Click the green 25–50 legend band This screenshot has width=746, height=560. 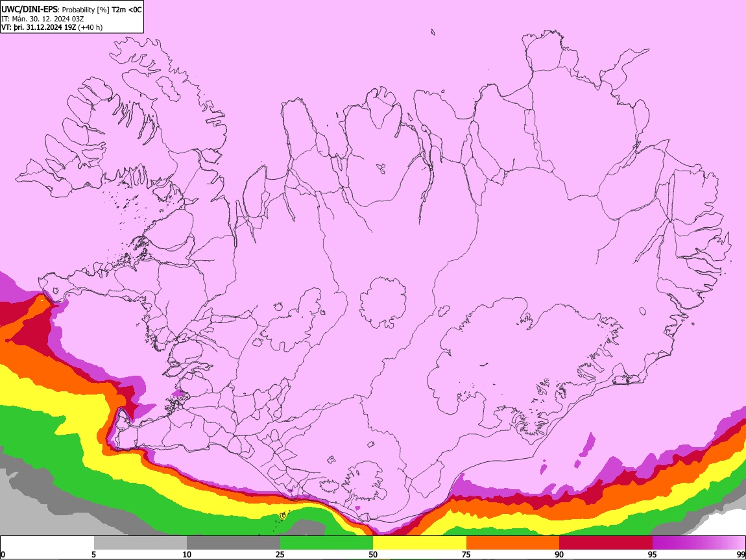coord(326,542)
